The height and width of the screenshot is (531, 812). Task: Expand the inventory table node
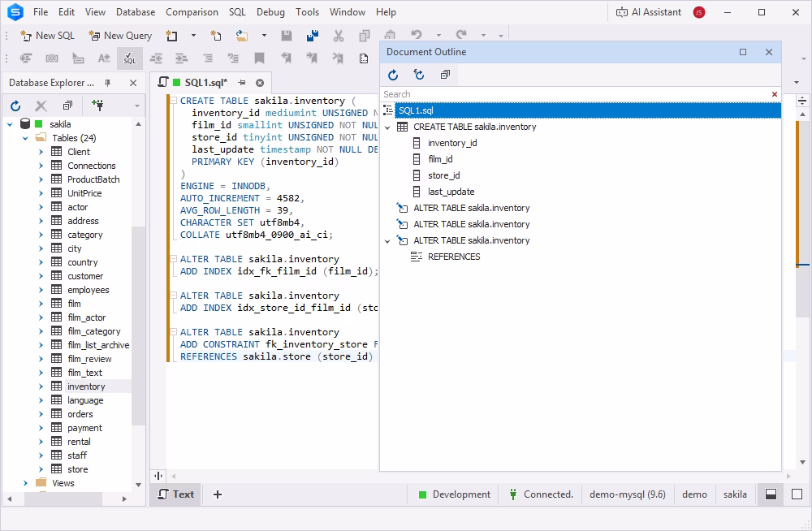pyautogui.click(x=41, y=386)
